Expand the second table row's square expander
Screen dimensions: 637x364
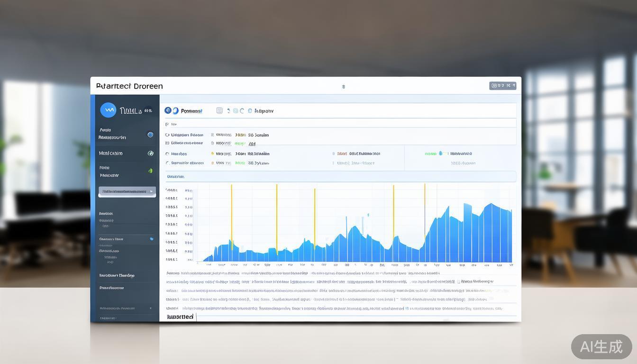point(167,143)
